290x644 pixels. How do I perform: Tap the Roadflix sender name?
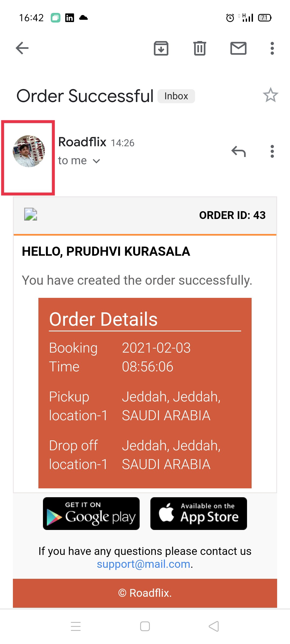[x=82, y=142]
